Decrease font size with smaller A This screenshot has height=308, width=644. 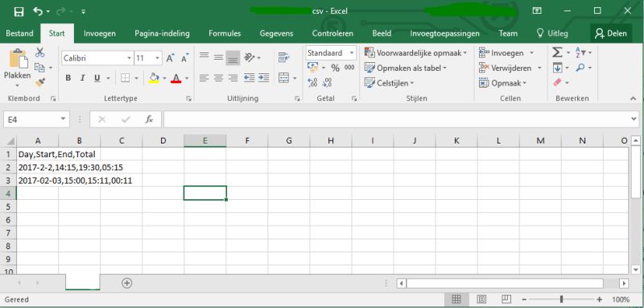185,58
